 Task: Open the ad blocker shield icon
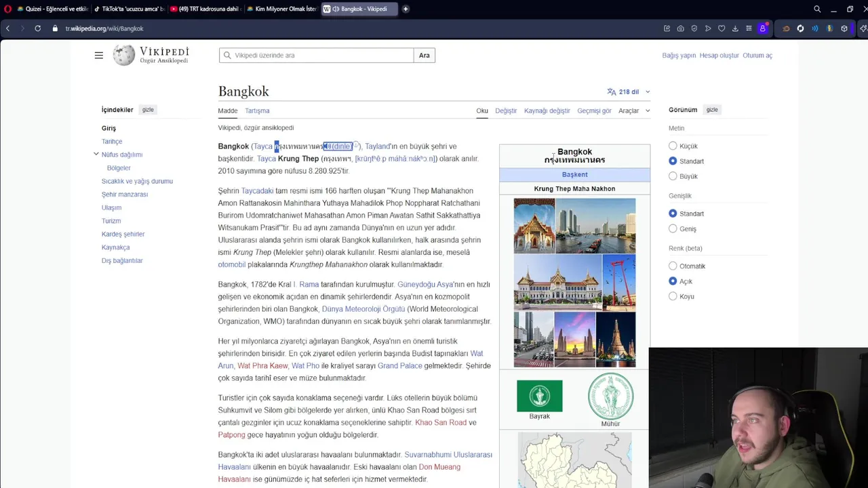694,28
